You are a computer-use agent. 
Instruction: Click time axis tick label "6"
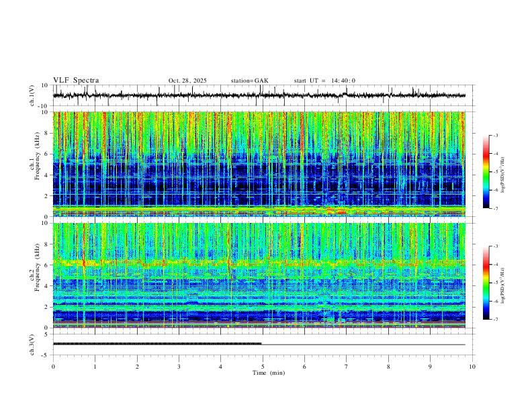point(305,367)
